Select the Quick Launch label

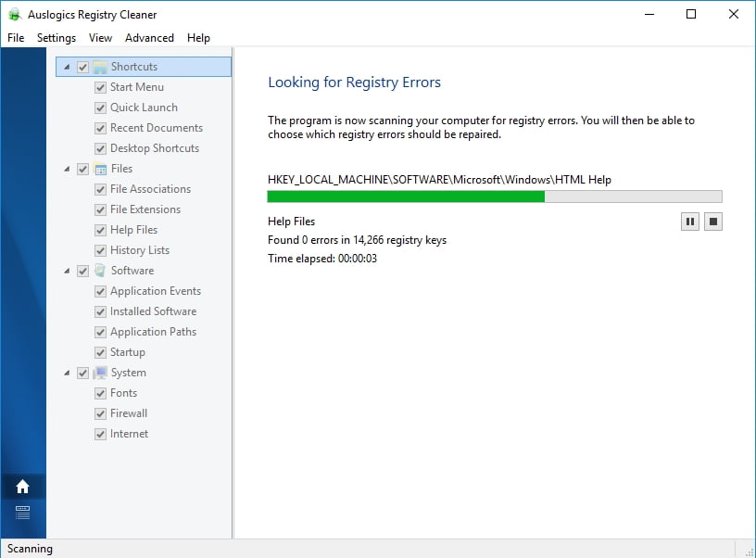coord(144,108)
